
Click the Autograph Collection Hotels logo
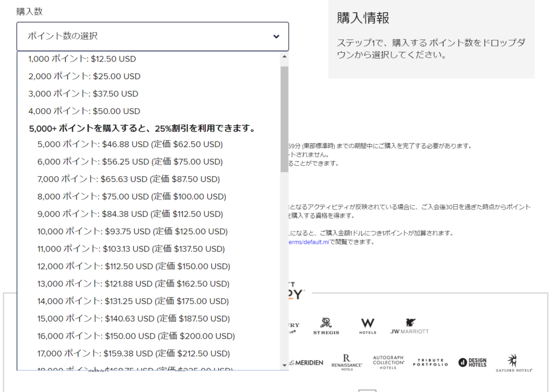coord(388,362)
